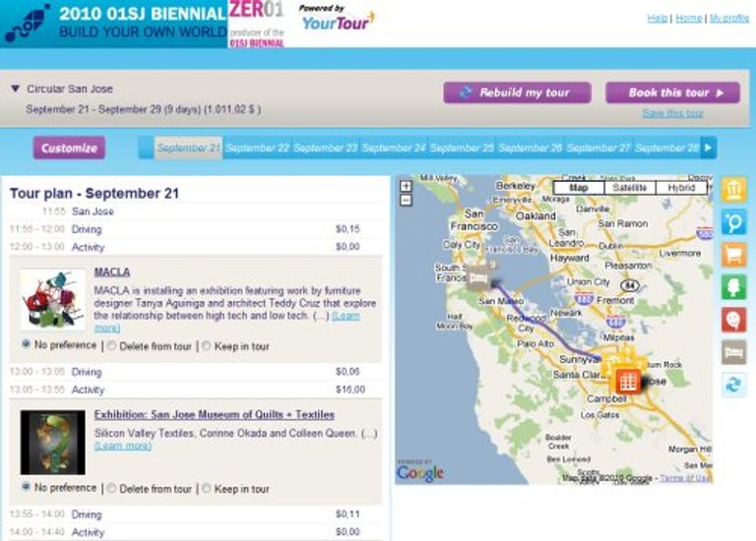Select Delete from tour for MACLA
Screen dimensions: 756x541
click(x=111, y=346)
